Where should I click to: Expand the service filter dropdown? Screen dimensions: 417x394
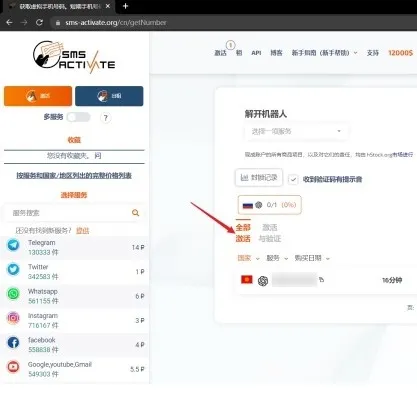[277, 258]
